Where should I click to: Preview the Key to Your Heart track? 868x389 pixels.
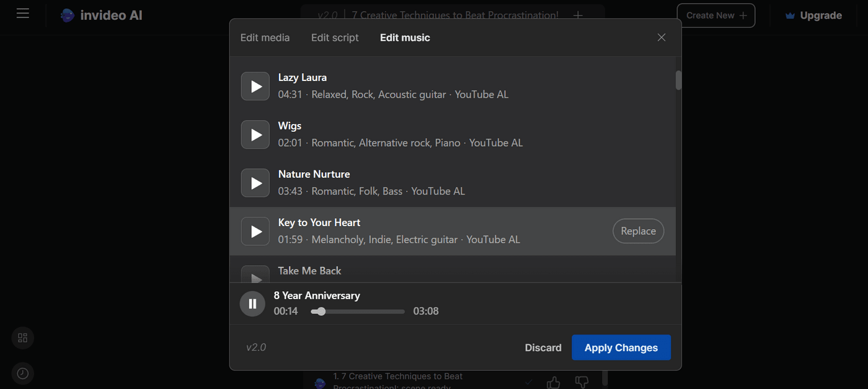pos(255,231)
